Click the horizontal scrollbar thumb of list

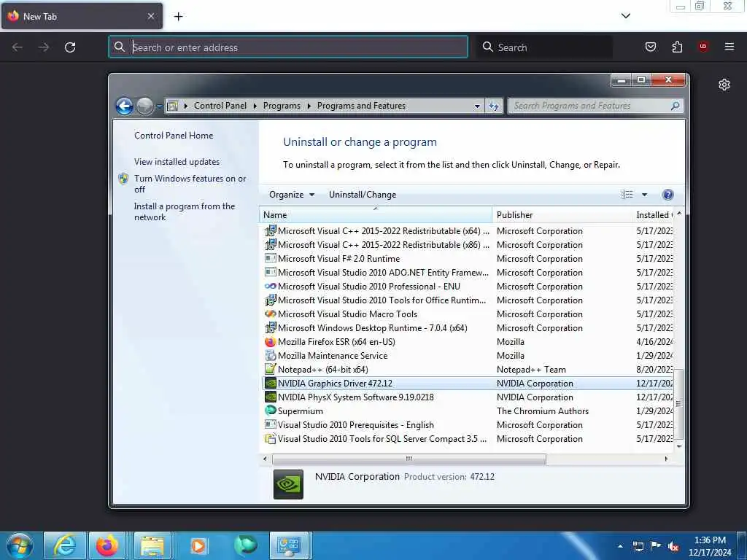pos(409,459)
